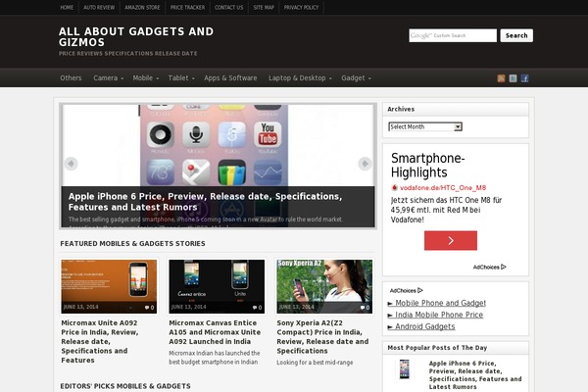Go to previous slide with left arrow
The height and width of the screenshot is (392, 588).
click(71, 164)
